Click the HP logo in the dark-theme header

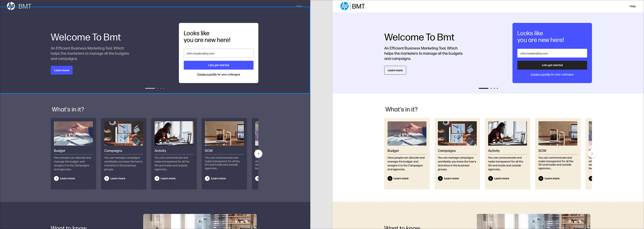[x=11, y=6]
